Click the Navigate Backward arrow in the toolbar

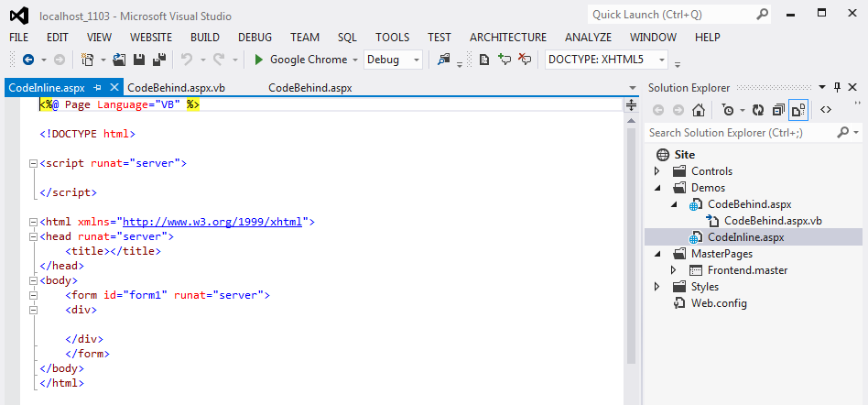coord(27,60)
